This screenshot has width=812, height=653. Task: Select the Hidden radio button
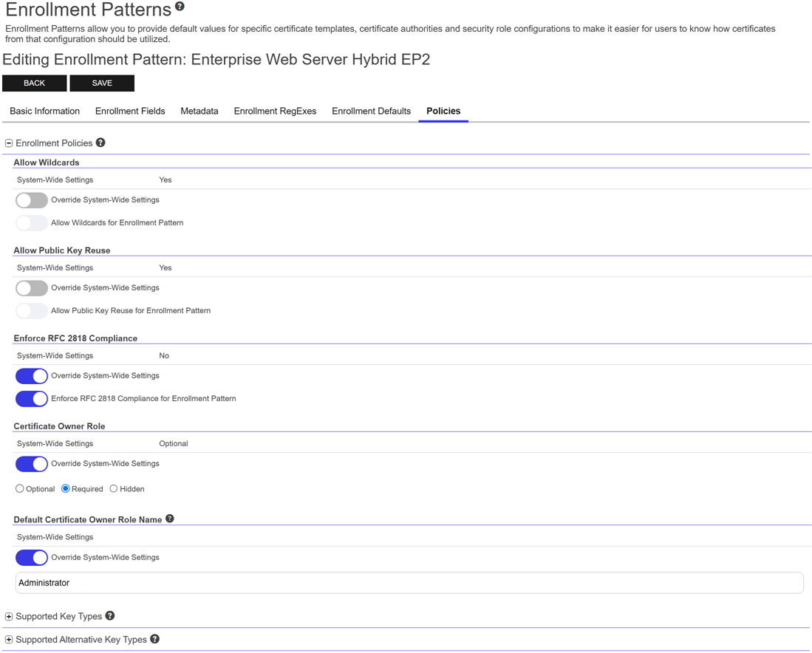pyautogui.click(x=114, y=489)
